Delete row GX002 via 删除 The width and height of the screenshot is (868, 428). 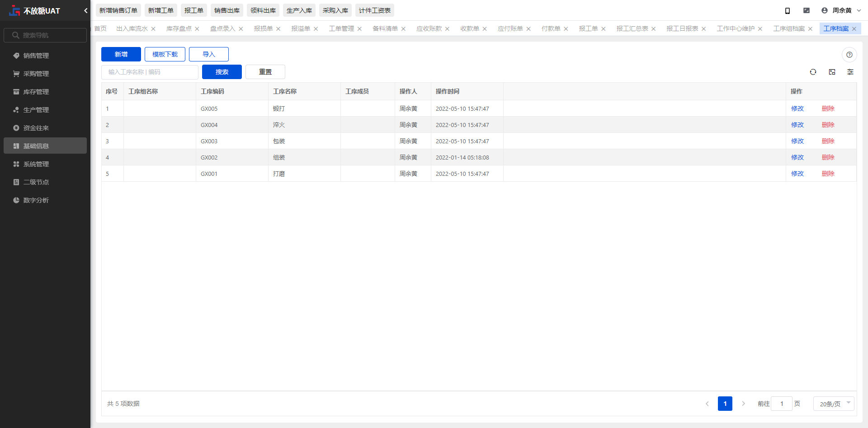[828, 157]
